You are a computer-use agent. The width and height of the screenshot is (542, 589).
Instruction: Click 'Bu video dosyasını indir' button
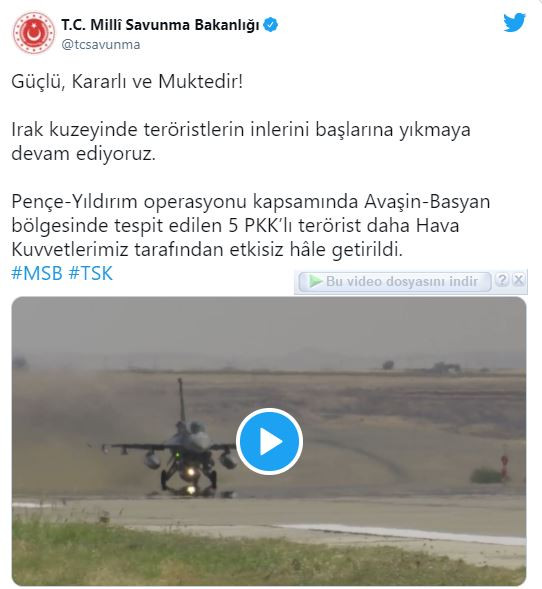point(395,282)
